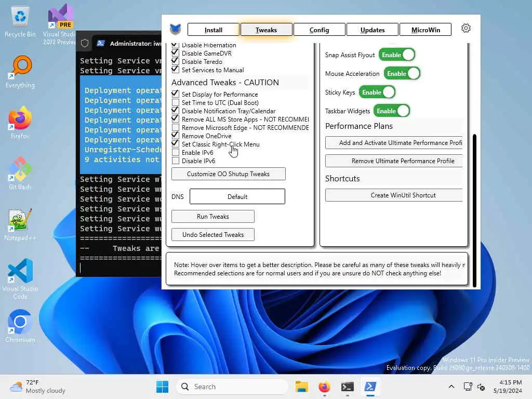Uncheck Set Services to Manual

175,70
